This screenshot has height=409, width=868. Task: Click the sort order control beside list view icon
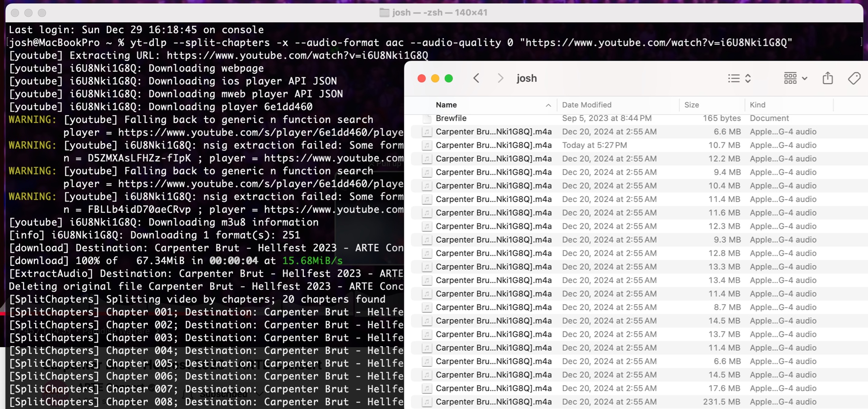coord(748,78)
